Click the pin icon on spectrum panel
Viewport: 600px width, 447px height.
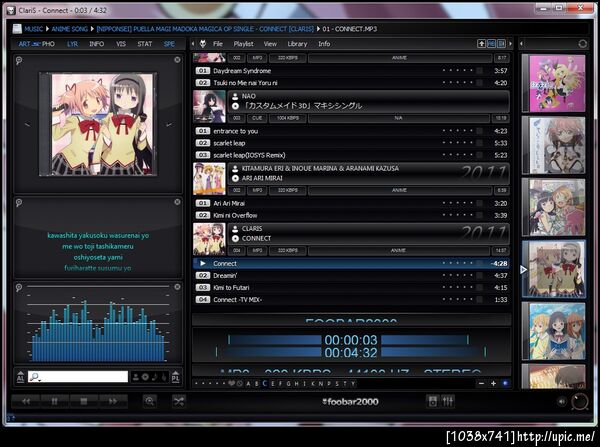[x=19, y=288]
